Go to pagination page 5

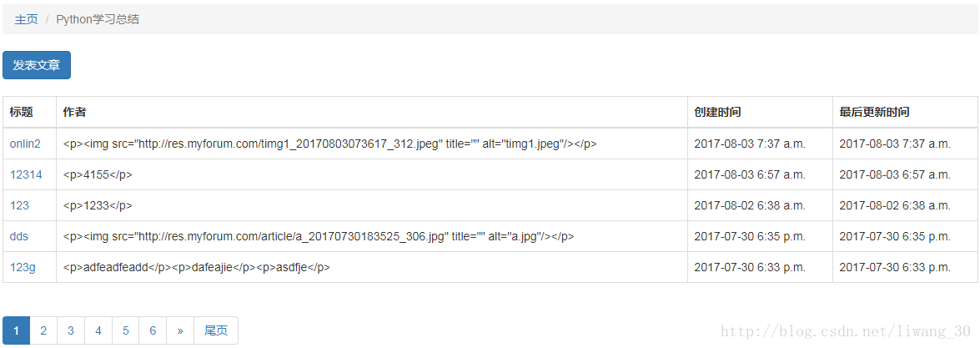[126, 330]
